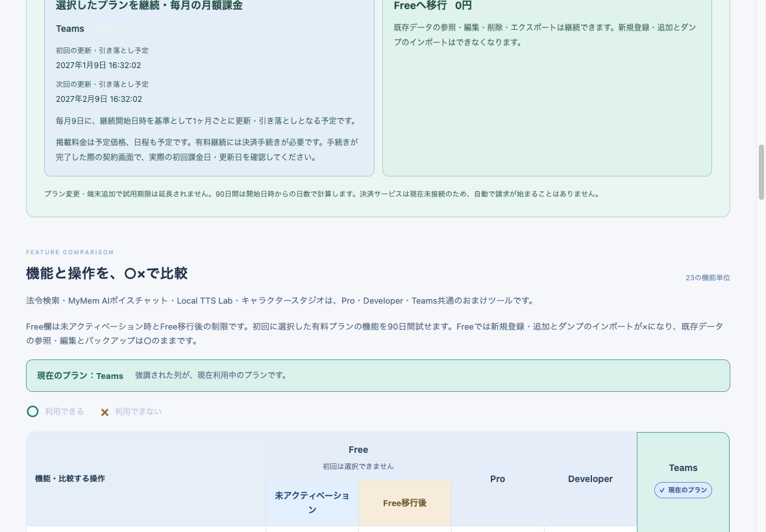Select the Developer column header
766x532 pixels.
click(x=590, y=479)
